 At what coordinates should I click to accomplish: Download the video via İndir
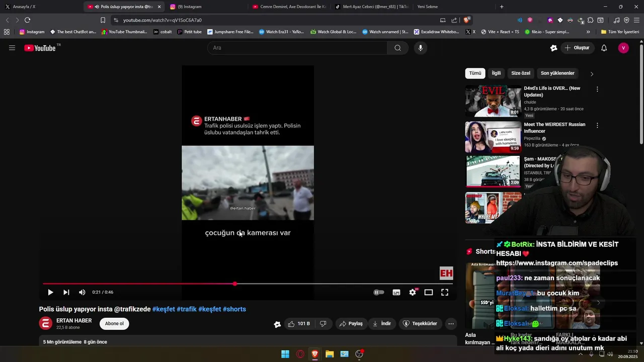(x=381, y=324)
